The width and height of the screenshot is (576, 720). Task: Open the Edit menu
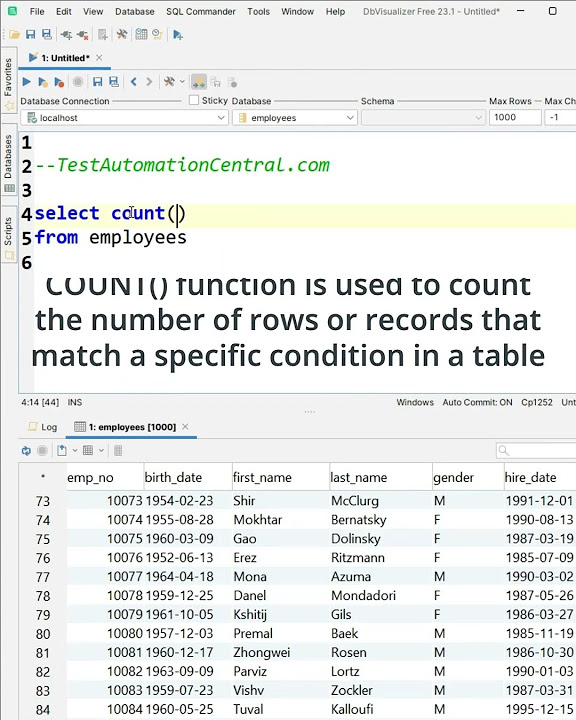[64, 11]
